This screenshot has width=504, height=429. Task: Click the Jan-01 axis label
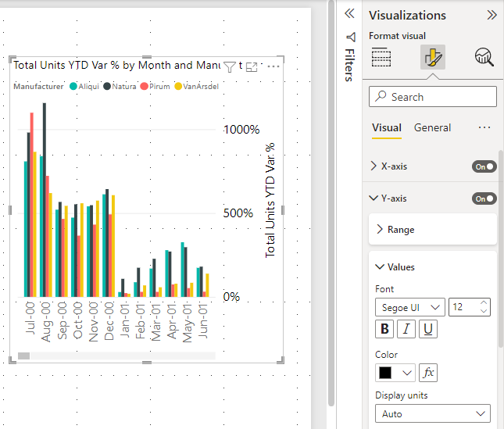[125, 320]
